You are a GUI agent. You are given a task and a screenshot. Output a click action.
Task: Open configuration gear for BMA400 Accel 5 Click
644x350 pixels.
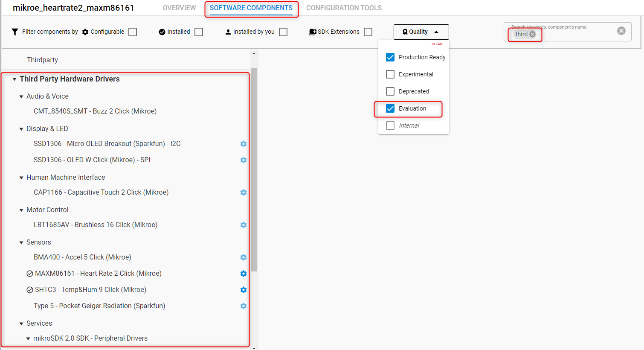[244, 257]
